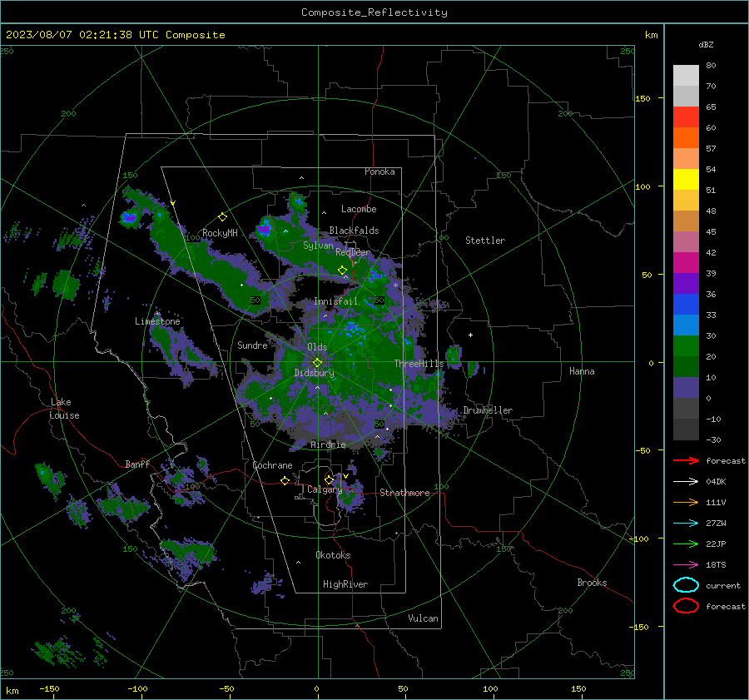This screenshot has height=700, width=749.
Task: Click the Stettler city label
Action: [485, 241]
